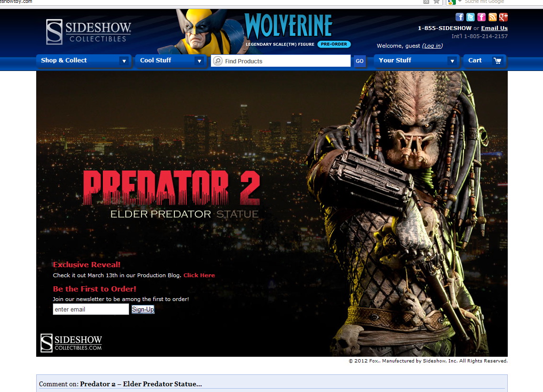Open the Cart menu
This screenshot has height=392, width=543.
click(x=485, y=60)
